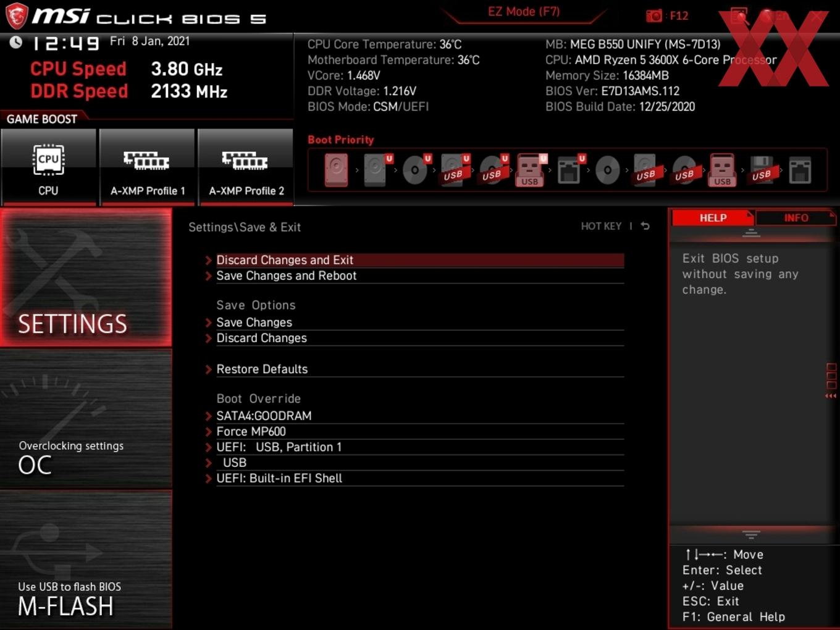
Task: Click the 12:49 time display
Action: pos(65,43)
